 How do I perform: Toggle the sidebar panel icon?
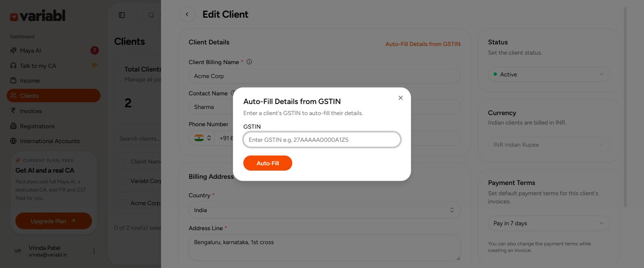pos(122,15)
